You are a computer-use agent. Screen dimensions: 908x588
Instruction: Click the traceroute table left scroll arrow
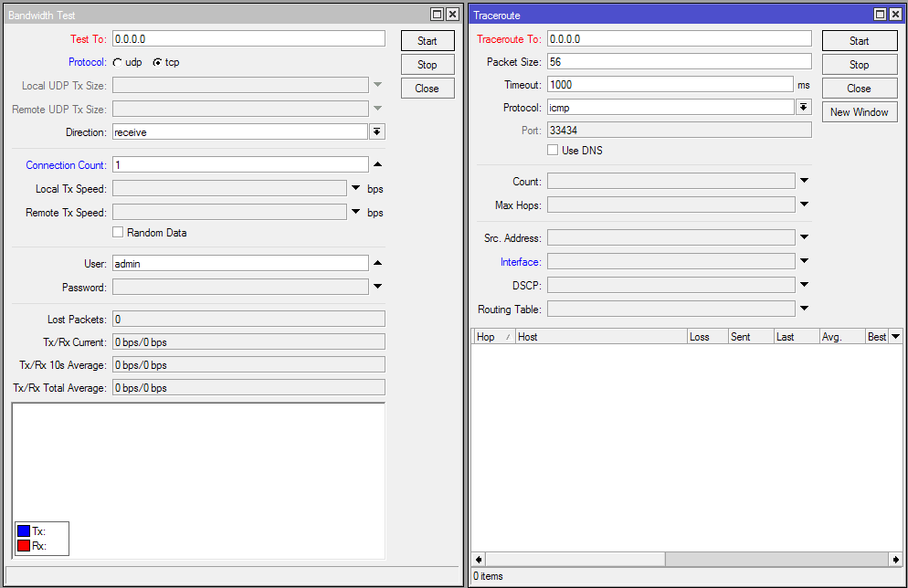pos(479,559)
